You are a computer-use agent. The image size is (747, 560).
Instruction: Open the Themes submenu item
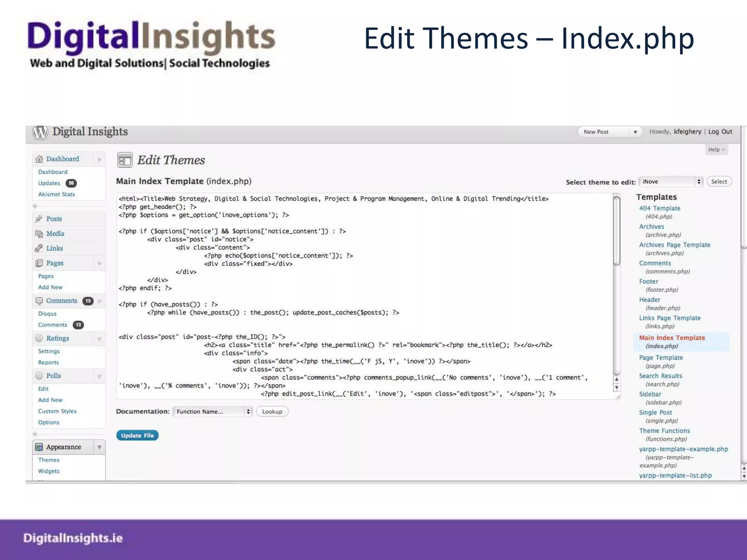coord(49,460)
